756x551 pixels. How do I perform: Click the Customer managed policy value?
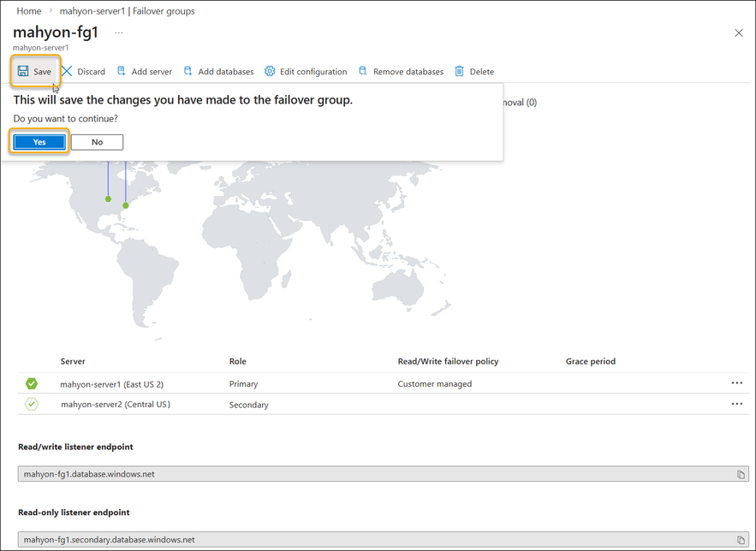tap(435, 384)
